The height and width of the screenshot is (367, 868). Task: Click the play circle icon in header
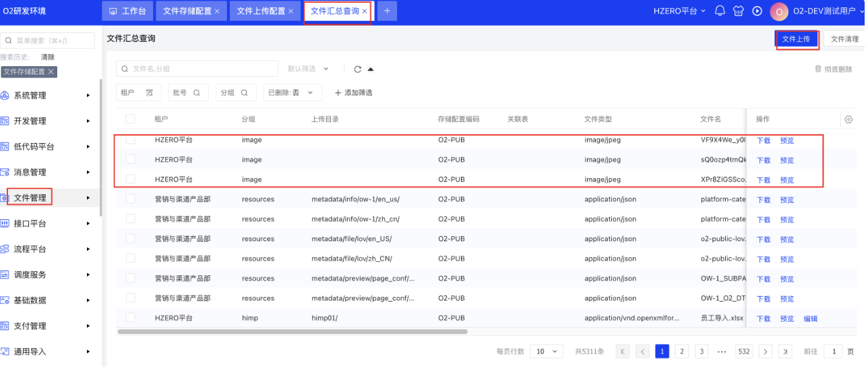tap(757, 11)
